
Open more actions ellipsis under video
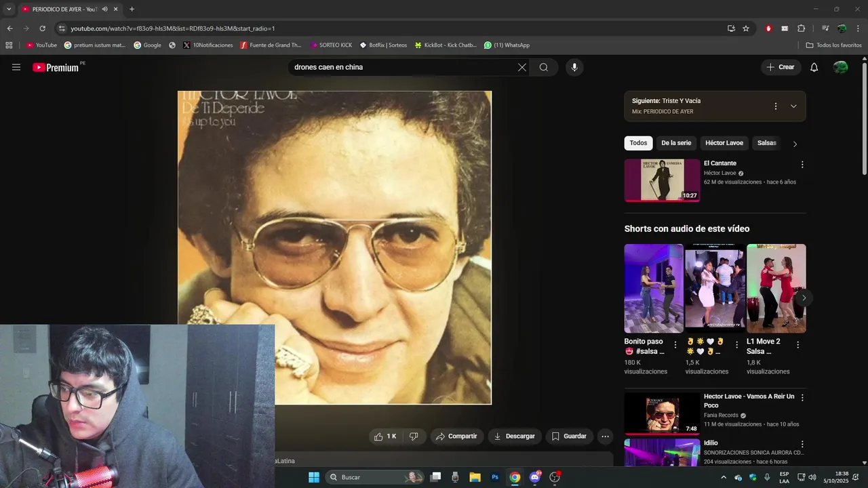pos(606,436)
